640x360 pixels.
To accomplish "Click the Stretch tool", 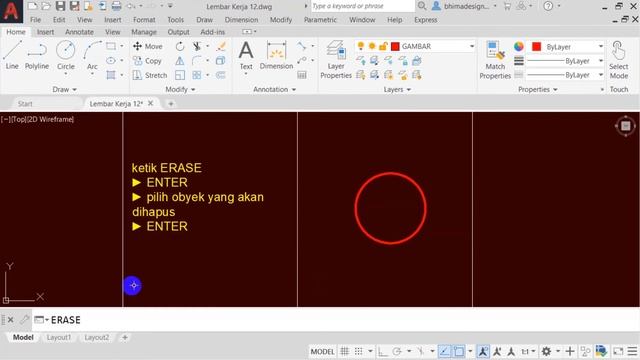I will click(150, 75).
